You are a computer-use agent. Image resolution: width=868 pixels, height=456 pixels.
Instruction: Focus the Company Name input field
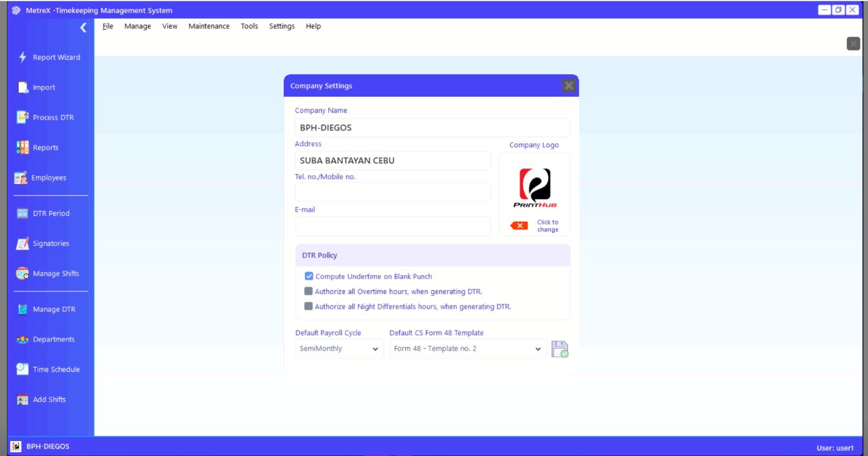(433, 128)
